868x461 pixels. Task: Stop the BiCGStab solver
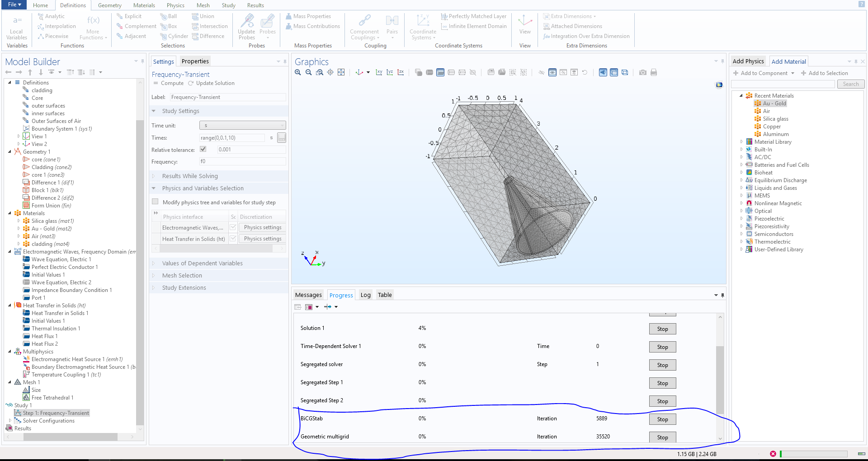pos(662,419)
